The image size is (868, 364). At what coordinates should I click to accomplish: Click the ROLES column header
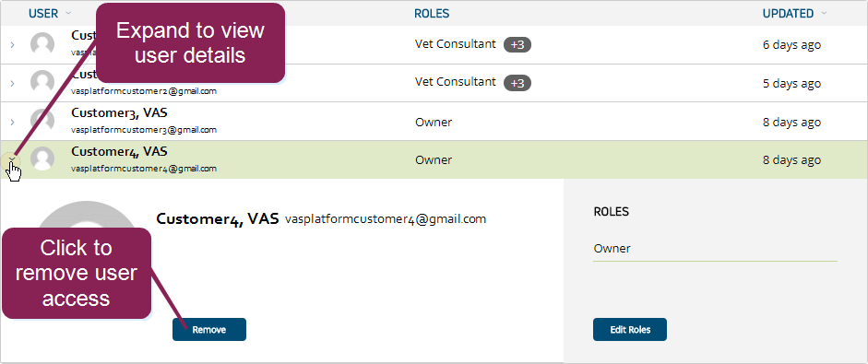point(432,13)
